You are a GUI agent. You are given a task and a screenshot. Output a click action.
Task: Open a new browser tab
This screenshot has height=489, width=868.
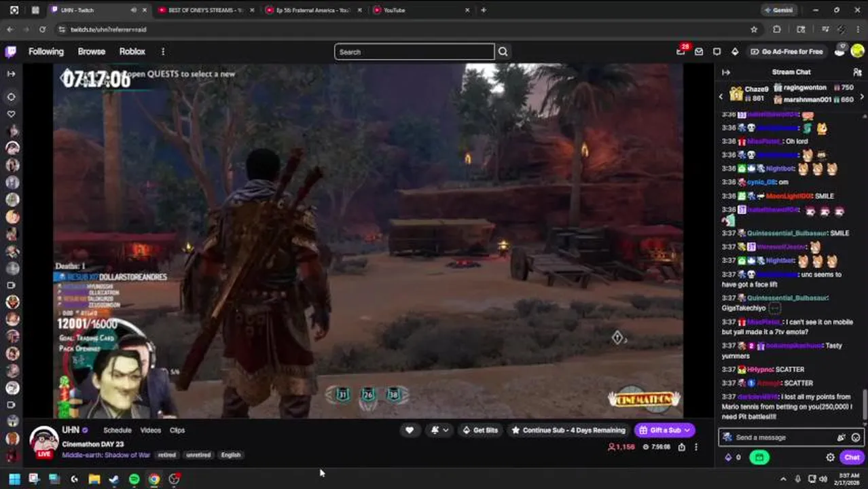pyautogui.click(x=484, y=10)
